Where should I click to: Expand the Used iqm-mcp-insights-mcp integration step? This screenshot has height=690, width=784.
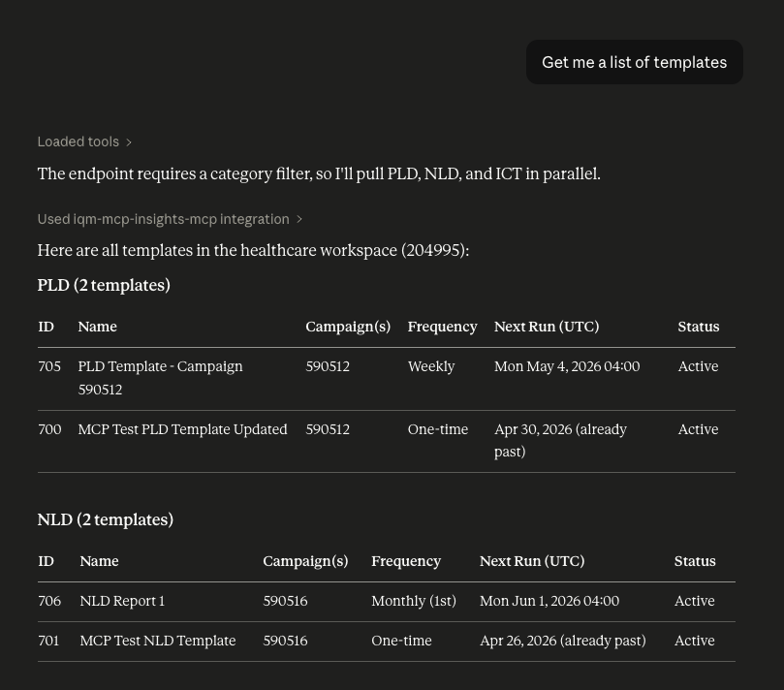[x=170, y=219]
